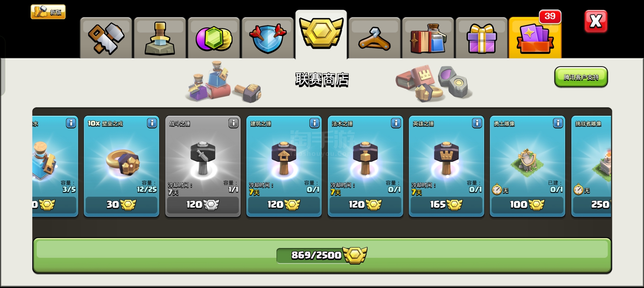Show info for 建筑之锤 item
Screen dimensions: 644x288
314,123
